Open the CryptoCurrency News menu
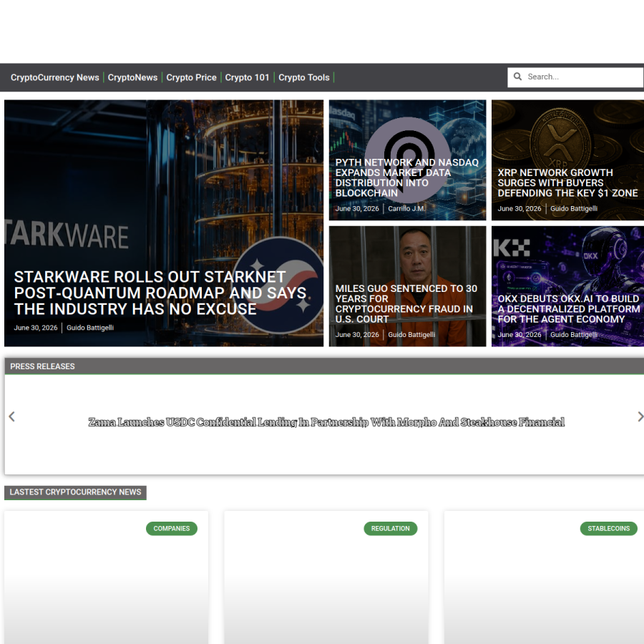 pyautogui.click(x=54, y=77)
